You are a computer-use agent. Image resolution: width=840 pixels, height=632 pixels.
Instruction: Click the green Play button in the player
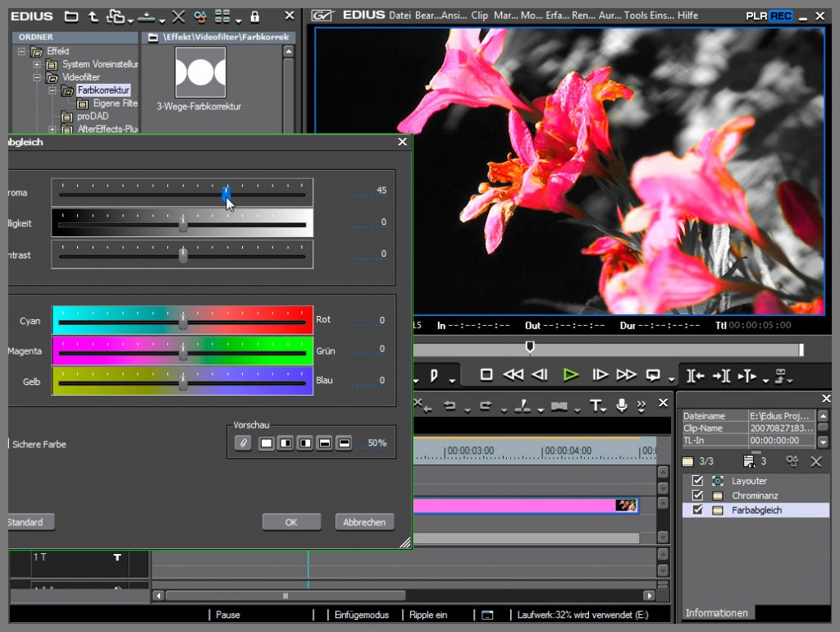571,375
